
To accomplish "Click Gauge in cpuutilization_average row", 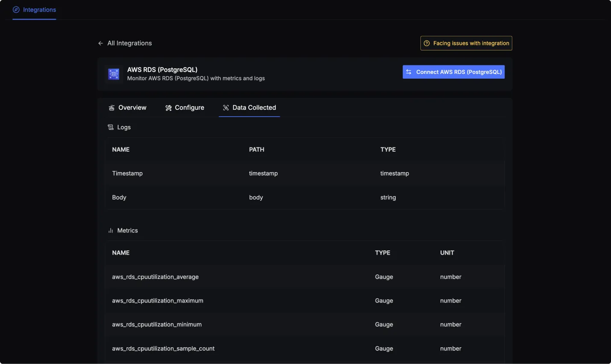I will tap(384, 277).
